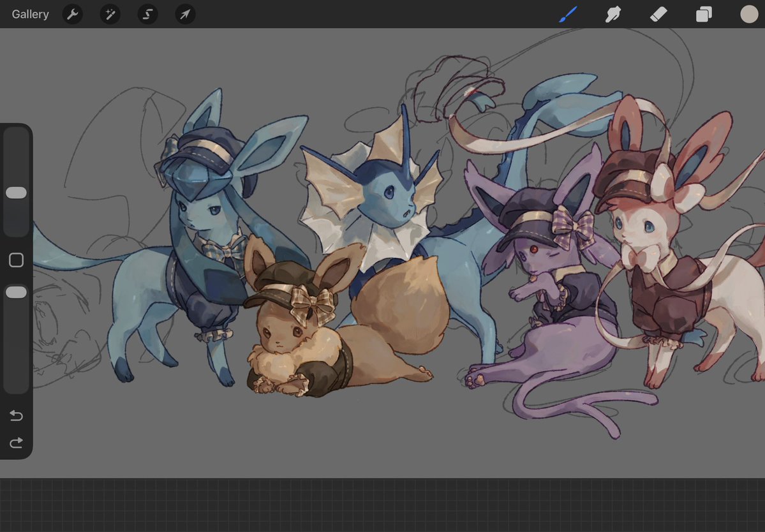Image resolution: width=765 pixels, height=532 pixels.
Task: Activate the Selection tool
Action: click(x=147, y=14)
